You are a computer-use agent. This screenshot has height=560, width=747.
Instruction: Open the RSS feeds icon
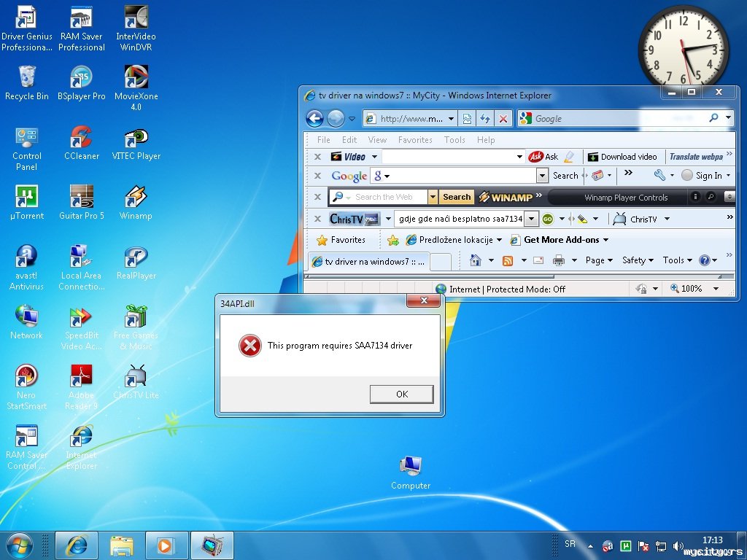(x=508, y=260)
